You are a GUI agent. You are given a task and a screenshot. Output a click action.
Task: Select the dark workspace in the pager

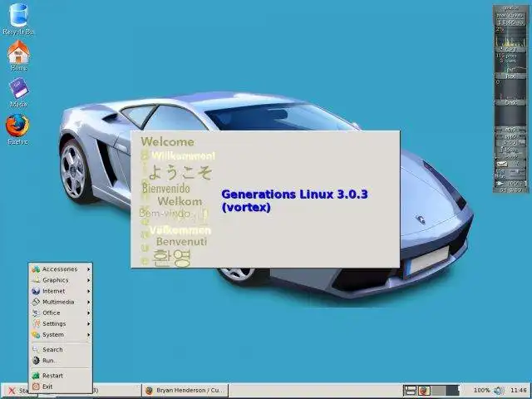click(452, 391)
